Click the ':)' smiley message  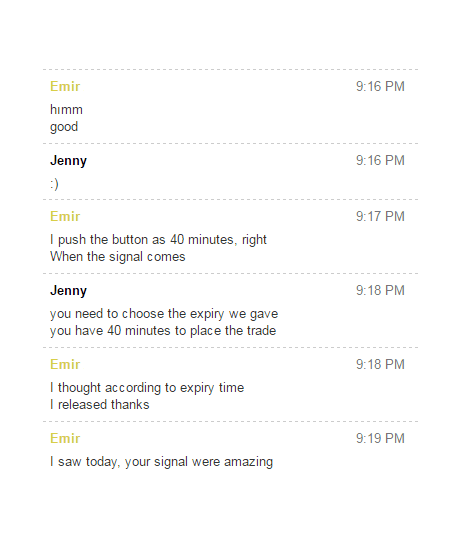pos(54,184)
